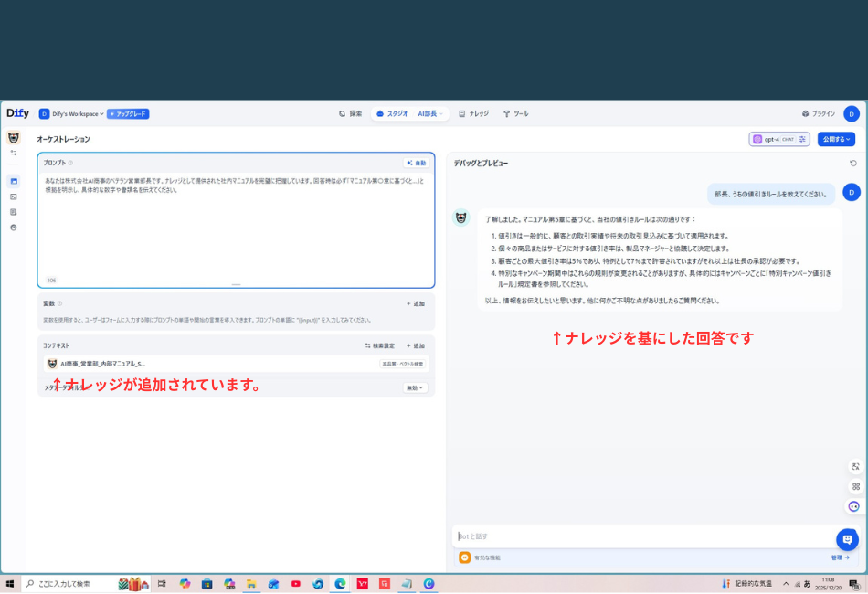868x594 pixels.
Task: Click the bot avatar icon on right edge
Action: coord(852,507)
